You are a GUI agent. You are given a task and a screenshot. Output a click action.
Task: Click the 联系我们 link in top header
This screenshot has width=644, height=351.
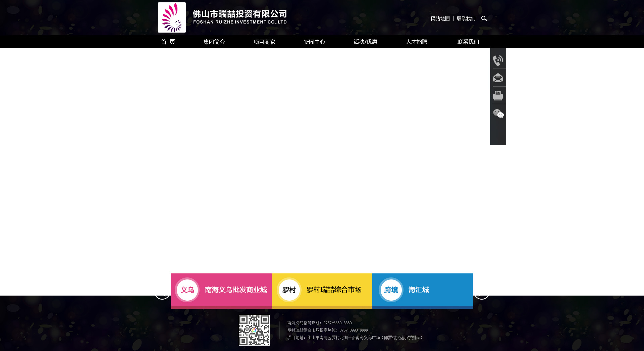click(466, 18)
